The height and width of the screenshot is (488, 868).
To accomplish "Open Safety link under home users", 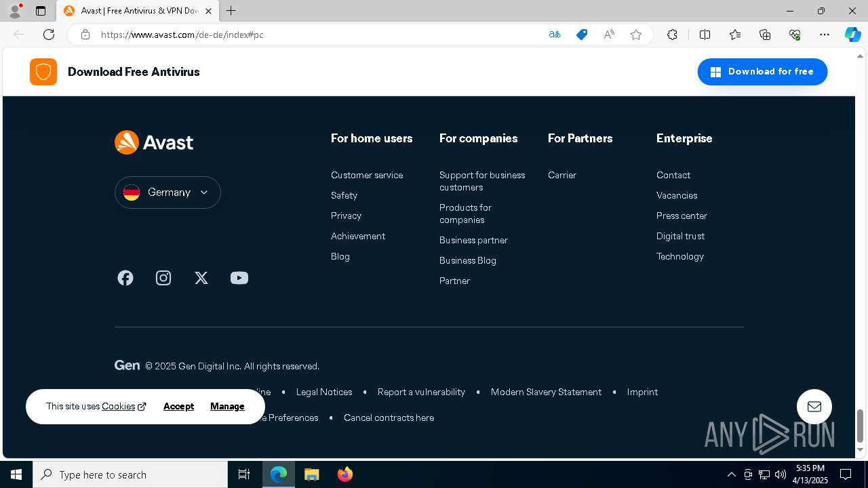I will (344, 195).
